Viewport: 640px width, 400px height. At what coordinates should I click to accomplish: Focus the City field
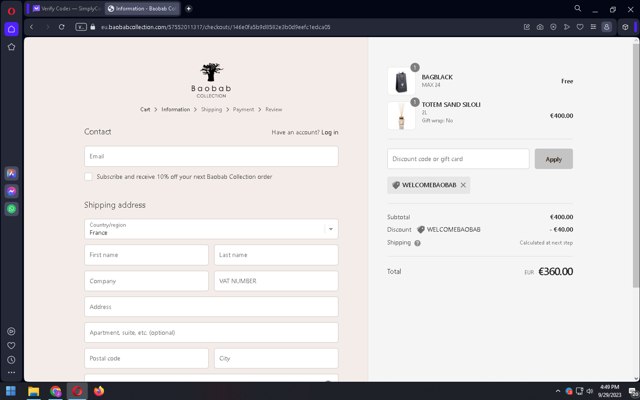(276, 358)
